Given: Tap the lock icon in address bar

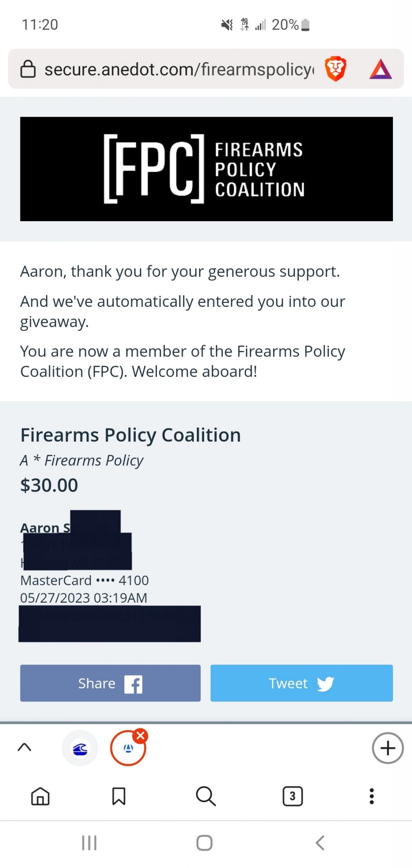Looking at the screenshot, I should (28, 69).
